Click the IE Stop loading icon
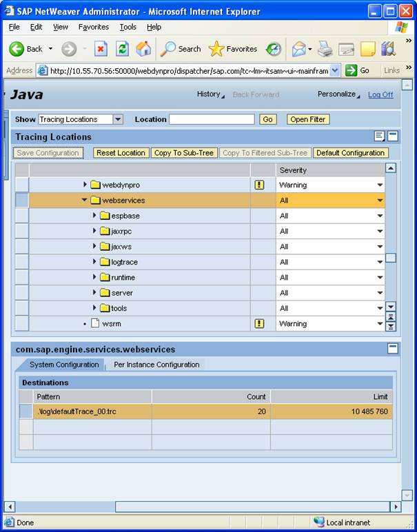417x532 pixels. click(x=101, y=49)
